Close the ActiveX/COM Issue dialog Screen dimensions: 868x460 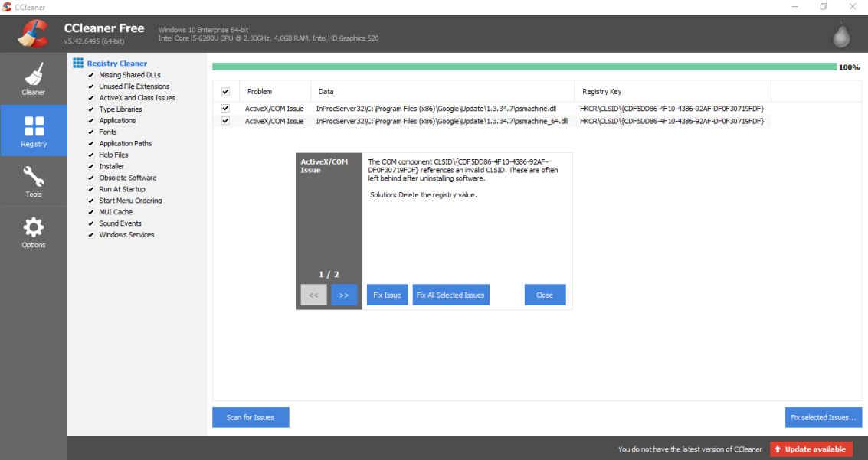(545, 295)
